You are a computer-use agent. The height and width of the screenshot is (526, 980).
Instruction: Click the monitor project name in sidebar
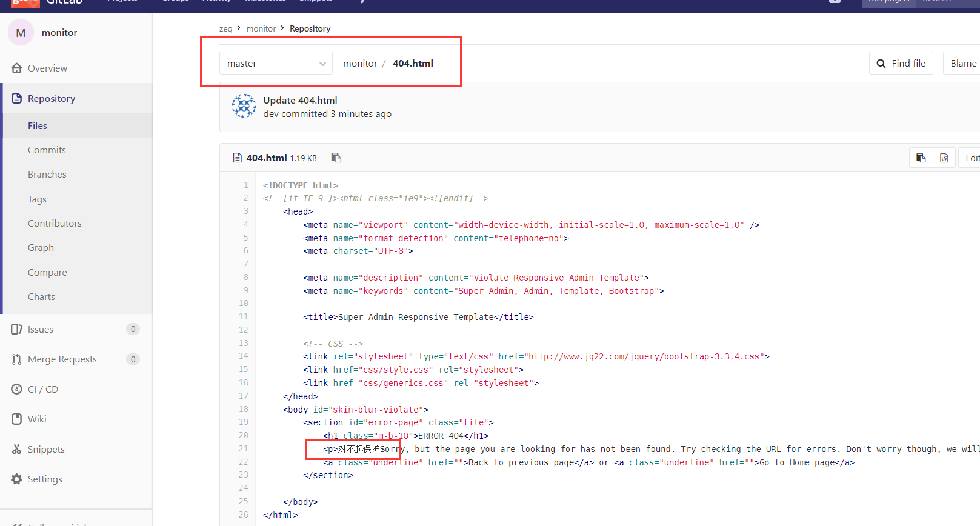click(x=59, y=33)
